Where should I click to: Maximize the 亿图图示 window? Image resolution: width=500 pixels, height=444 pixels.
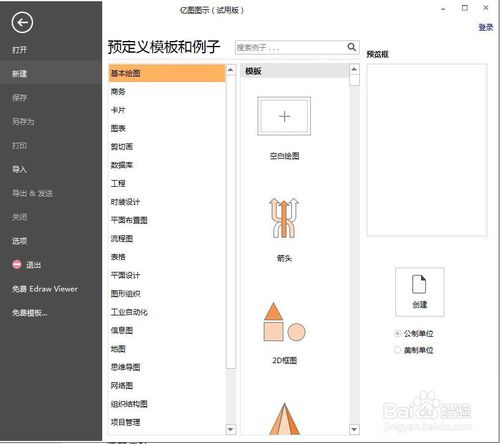coord(465,8)
